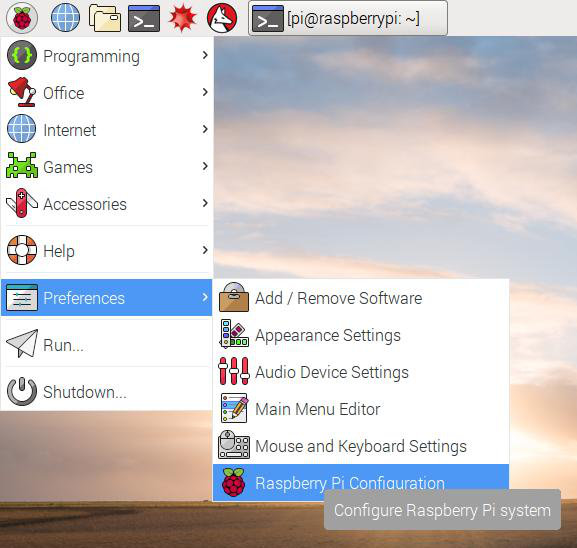Click the Games space invader icon
The height and width of the screenshot is (548, 577).
tap(22, 166)
